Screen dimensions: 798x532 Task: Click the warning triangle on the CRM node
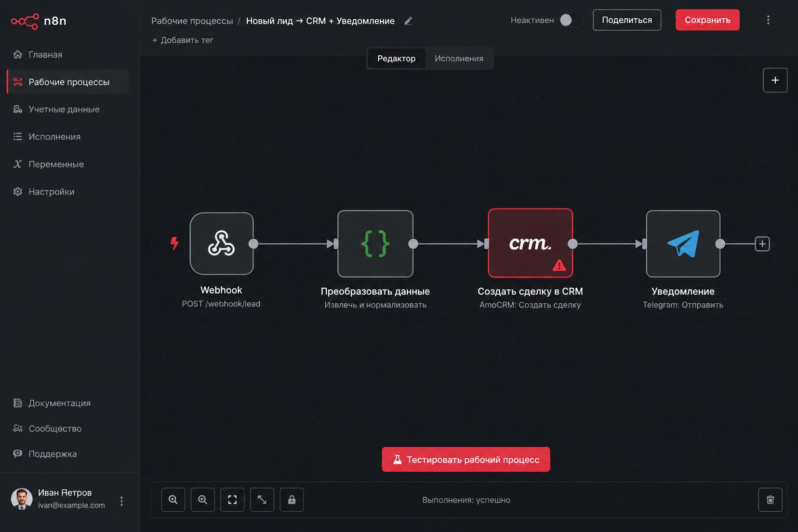559,265
